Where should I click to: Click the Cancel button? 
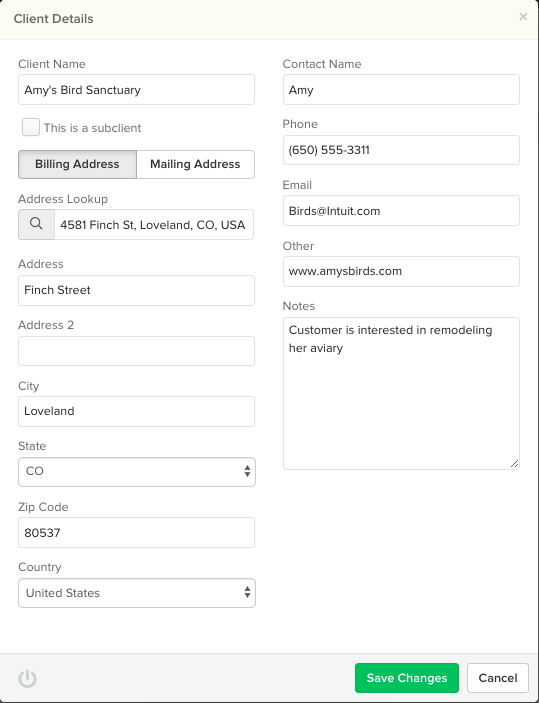[498, 678]
